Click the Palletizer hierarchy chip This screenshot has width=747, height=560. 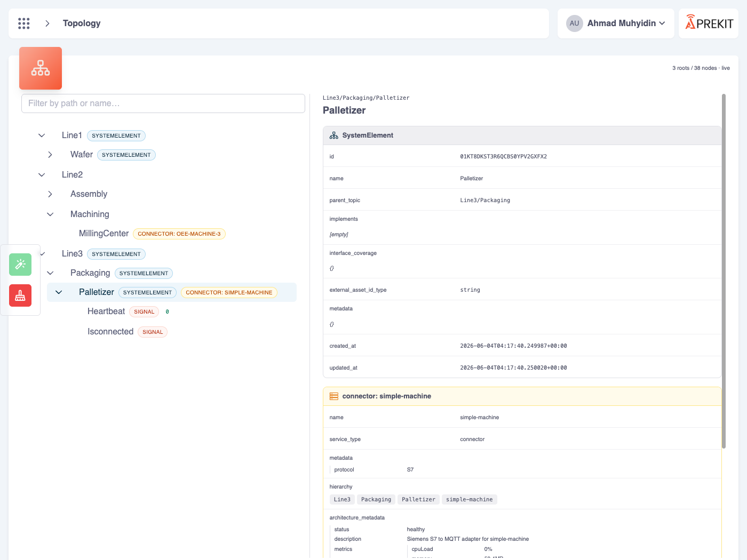pos(418,500)
